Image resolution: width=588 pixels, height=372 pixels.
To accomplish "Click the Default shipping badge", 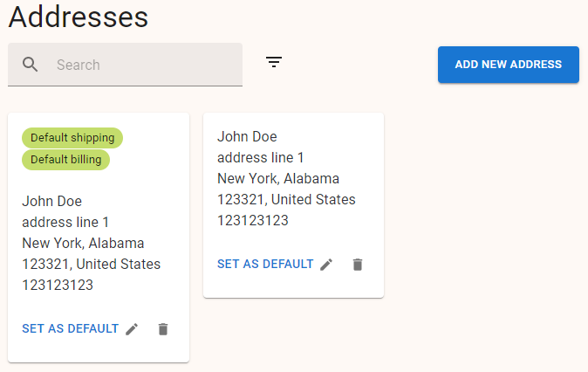I will click(x=72, y=138).
